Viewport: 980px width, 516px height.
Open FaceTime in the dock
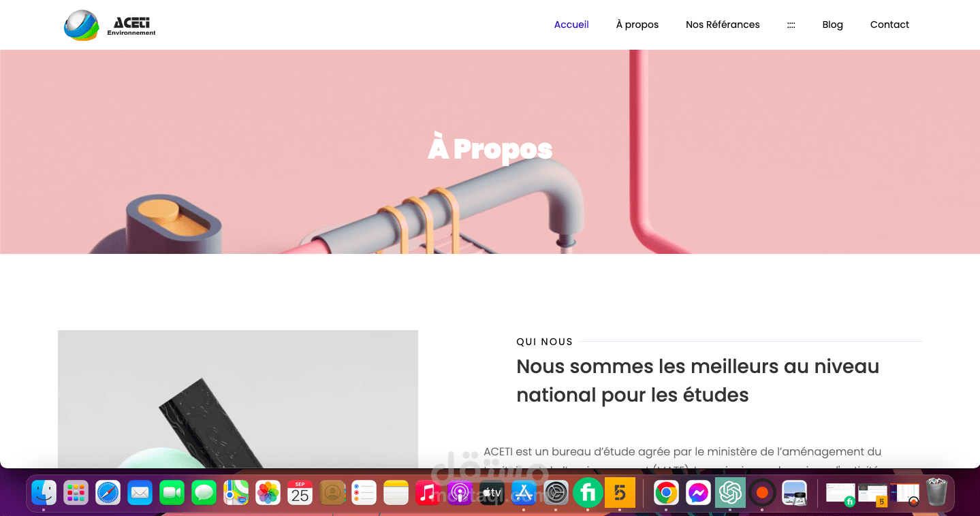pos(172,492)
